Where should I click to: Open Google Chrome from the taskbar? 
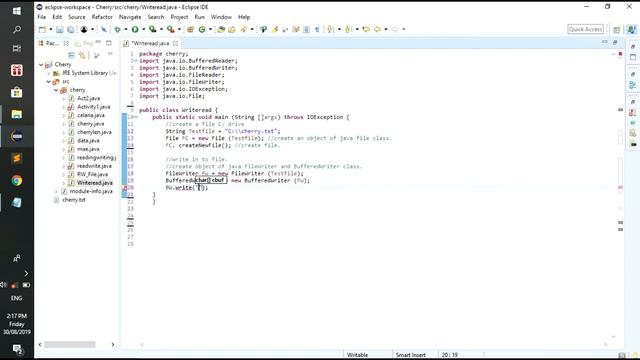coord(17,180)
